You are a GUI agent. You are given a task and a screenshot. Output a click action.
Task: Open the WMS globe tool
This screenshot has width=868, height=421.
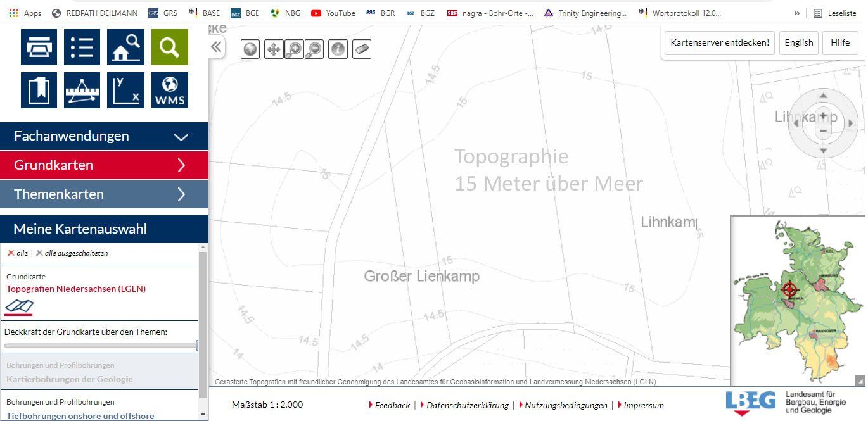coord(169,90)
